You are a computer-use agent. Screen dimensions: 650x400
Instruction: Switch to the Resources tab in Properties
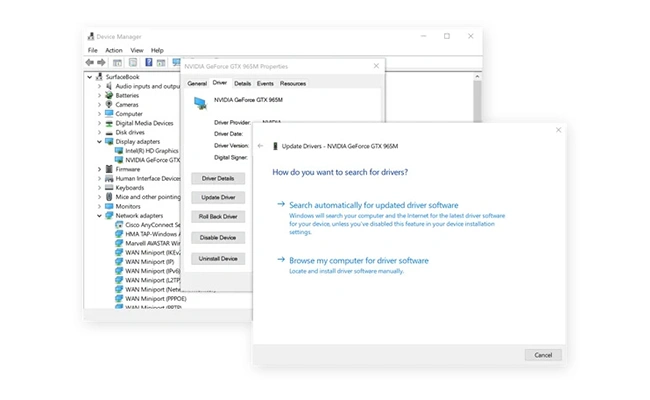point(293,83)
